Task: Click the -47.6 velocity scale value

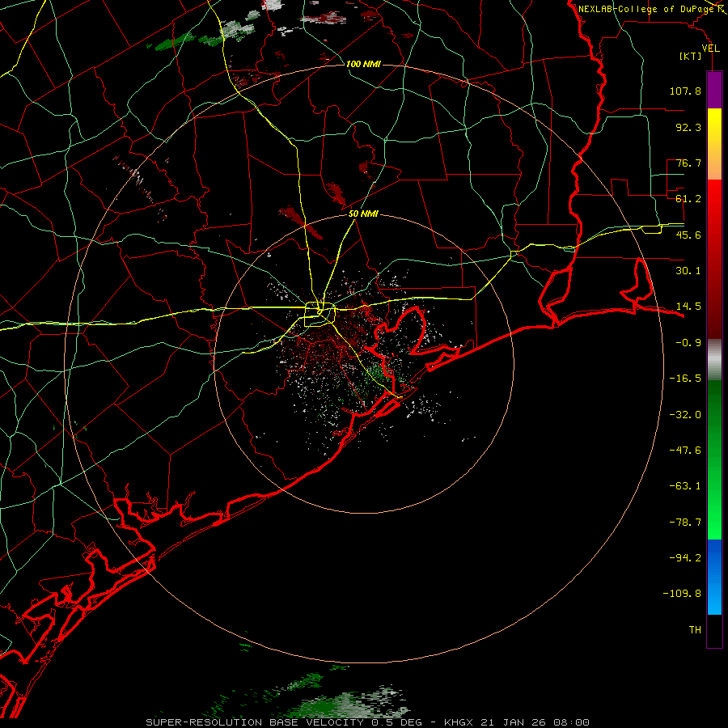Action: 685,451
